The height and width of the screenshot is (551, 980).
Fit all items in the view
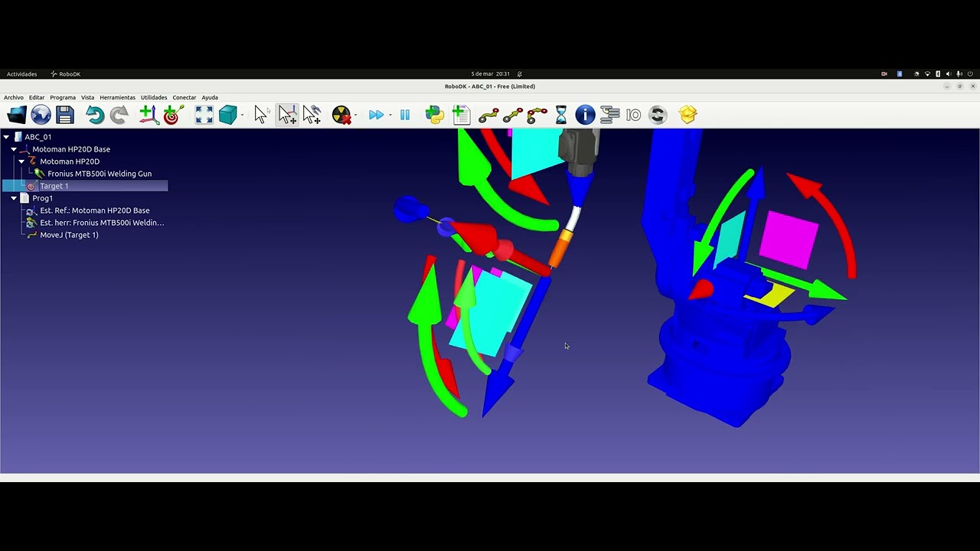(204, 115)
